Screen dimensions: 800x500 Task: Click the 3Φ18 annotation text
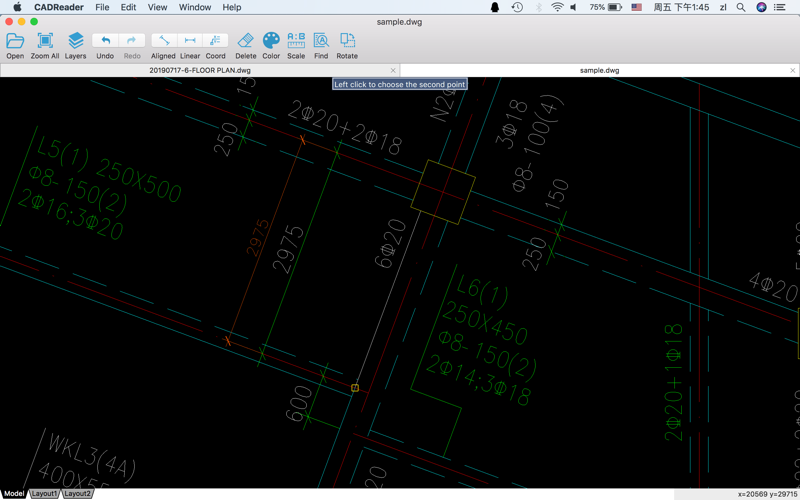pos(512,124)
